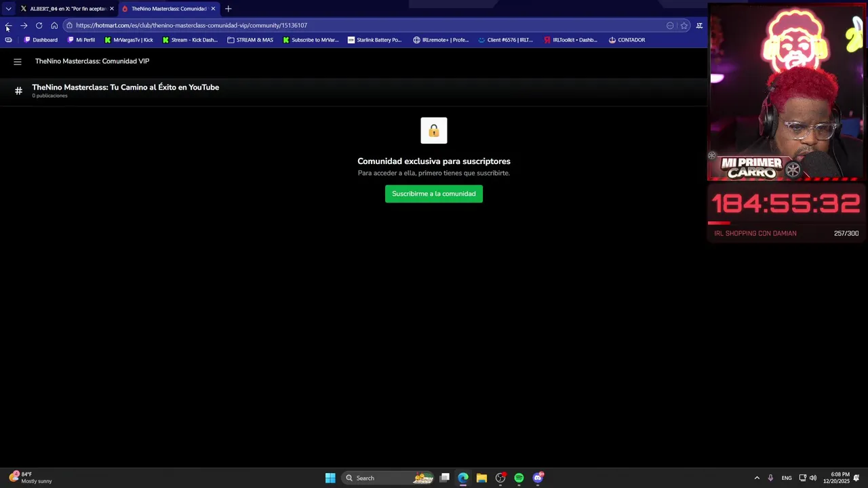This screenshot has height=488, width=868.
Task: Open the notifications bell icon
Action: 856,478
